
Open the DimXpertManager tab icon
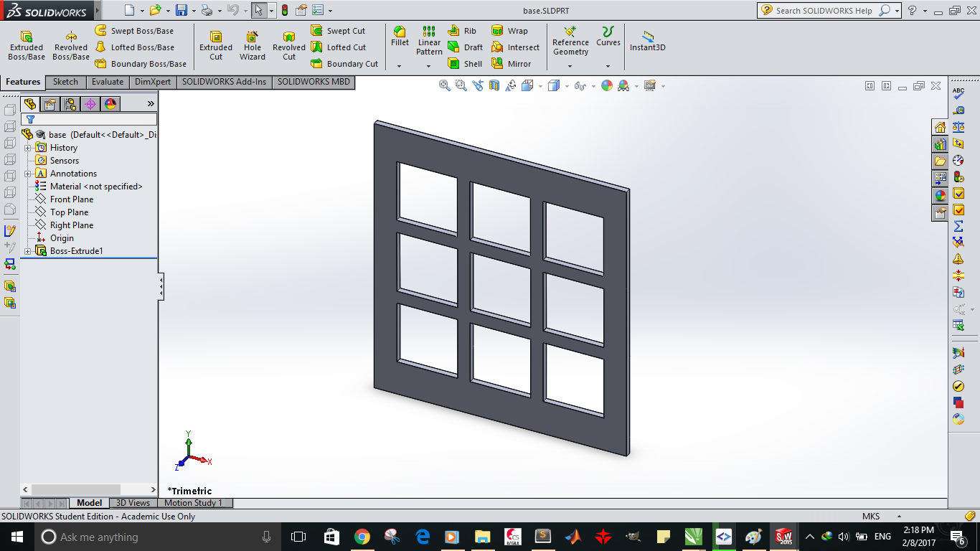[x=90, y=104]
